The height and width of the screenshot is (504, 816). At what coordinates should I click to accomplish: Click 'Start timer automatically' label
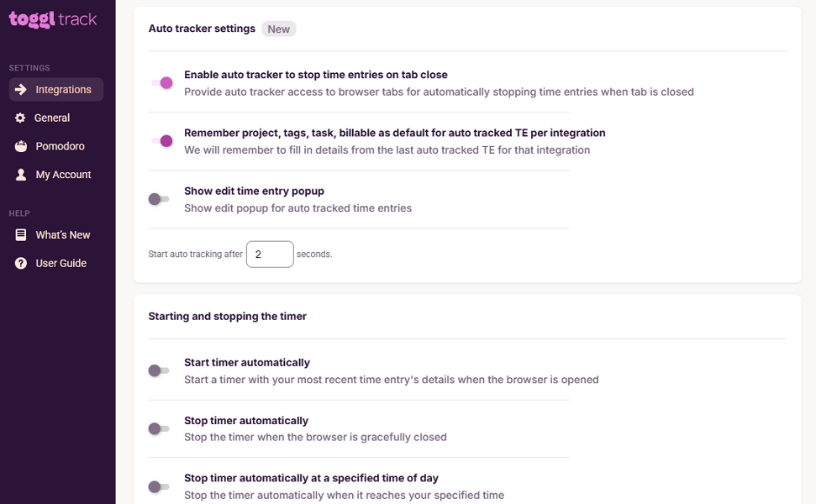[x=247, y=363]
